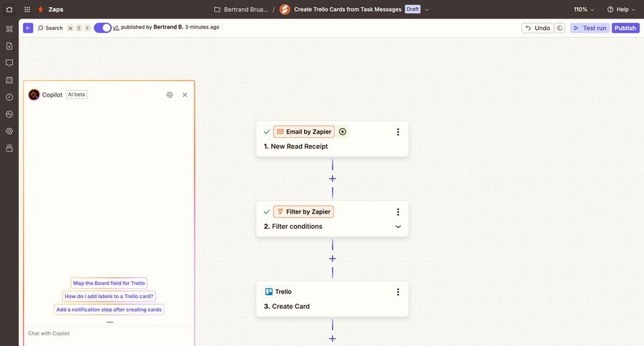Click the Email by Zapier app chip
This screenshot has width=644, height=346.
(x=304, y=132)
